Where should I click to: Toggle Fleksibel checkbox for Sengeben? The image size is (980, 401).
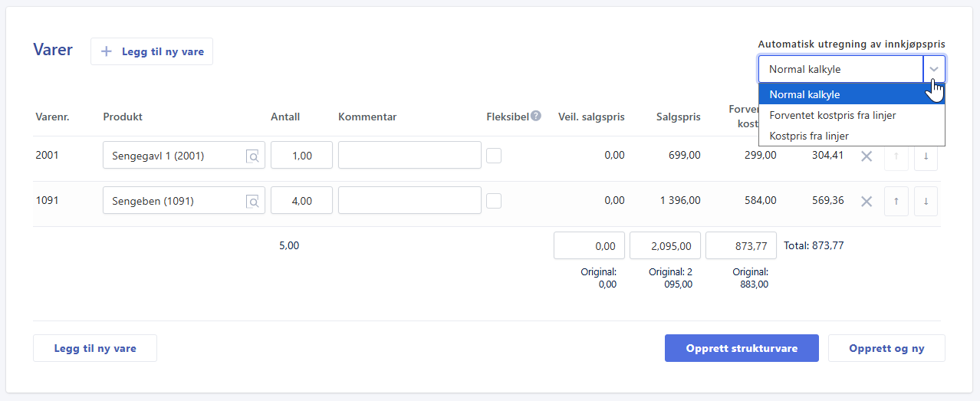tap(494, 201)
